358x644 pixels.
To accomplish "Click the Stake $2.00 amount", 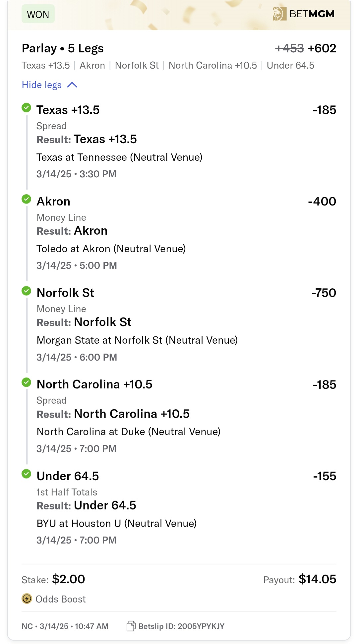I will (x=68, y=579).
